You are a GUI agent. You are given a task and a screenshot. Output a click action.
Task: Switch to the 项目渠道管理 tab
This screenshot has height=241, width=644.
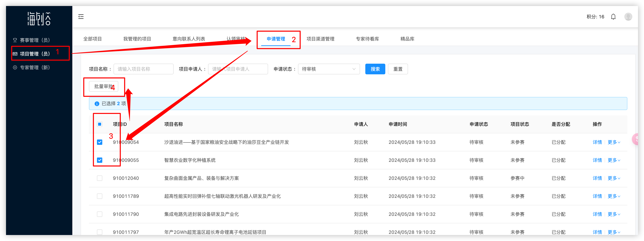(x=320, y=39)
